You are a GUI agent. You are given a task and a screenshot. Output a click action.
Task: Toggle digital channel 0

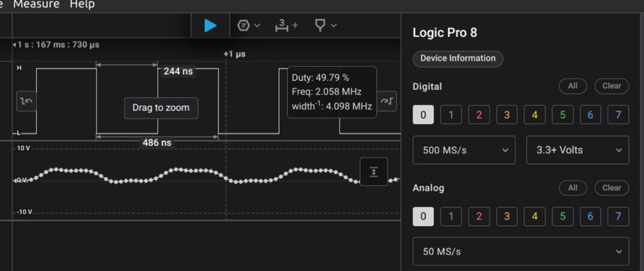pos(423,115)
